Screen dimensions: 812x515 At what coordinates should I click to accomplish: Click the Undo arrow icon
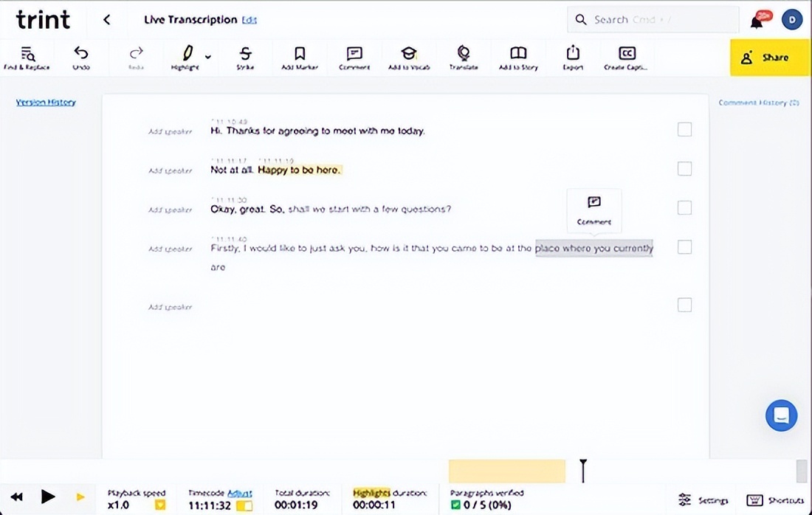pyautogui.click(x=81, y=58)
